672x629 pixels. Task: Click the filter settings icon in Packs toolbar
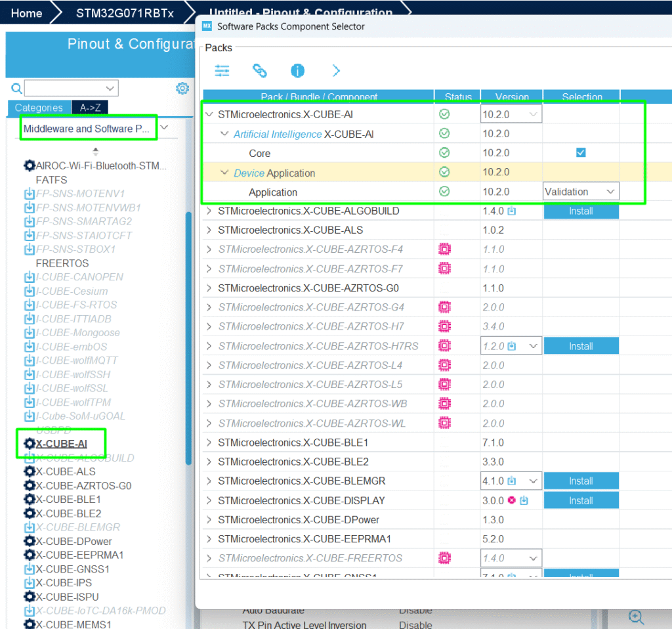pyautogui.click(x=222, y=71)
